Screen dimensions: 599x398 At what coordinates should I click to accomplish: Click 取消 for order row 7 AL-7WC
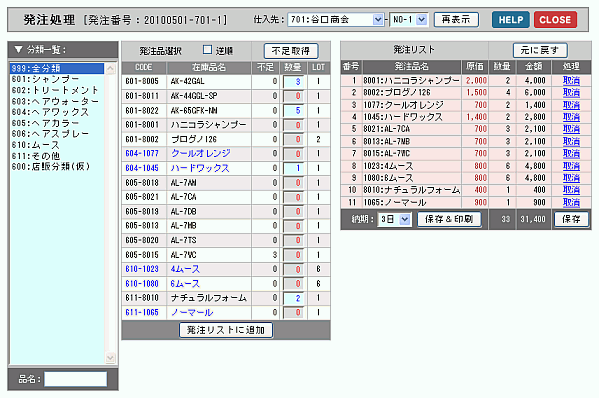571,154
